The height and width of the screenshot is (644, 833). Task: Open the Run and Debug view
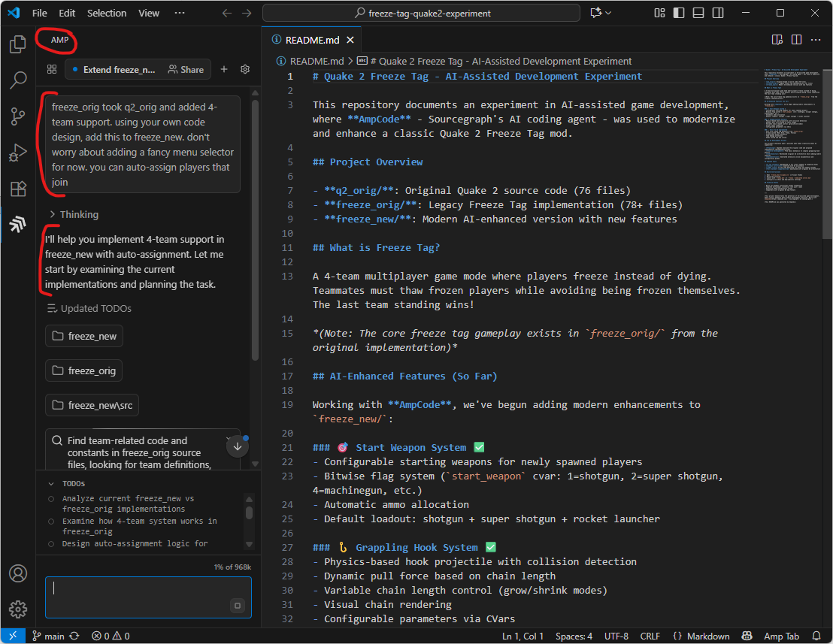click(18, 153)
